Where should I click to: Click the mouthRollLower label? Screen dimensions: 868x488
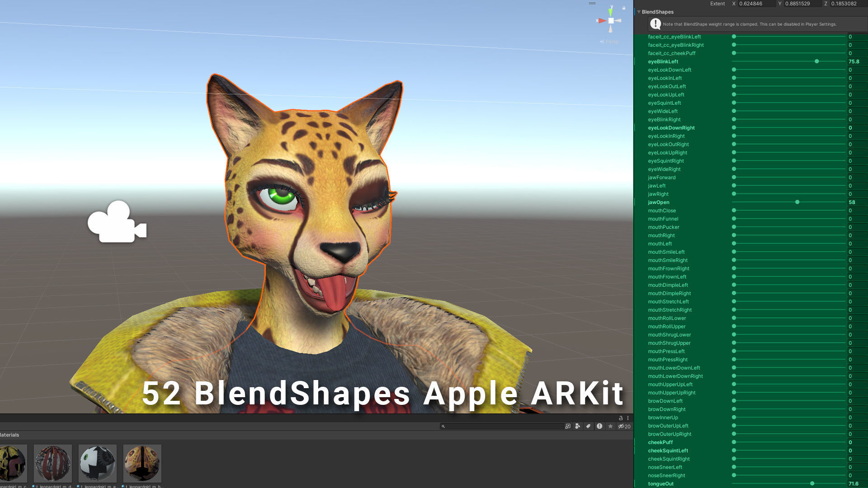tap(667, 318)
